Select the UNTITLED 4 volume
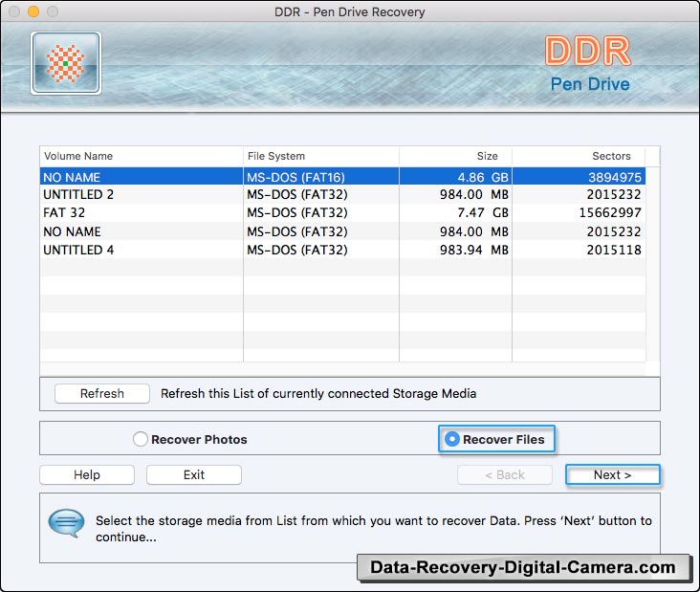This screenshot has height=592, width=700. (342, 250)
